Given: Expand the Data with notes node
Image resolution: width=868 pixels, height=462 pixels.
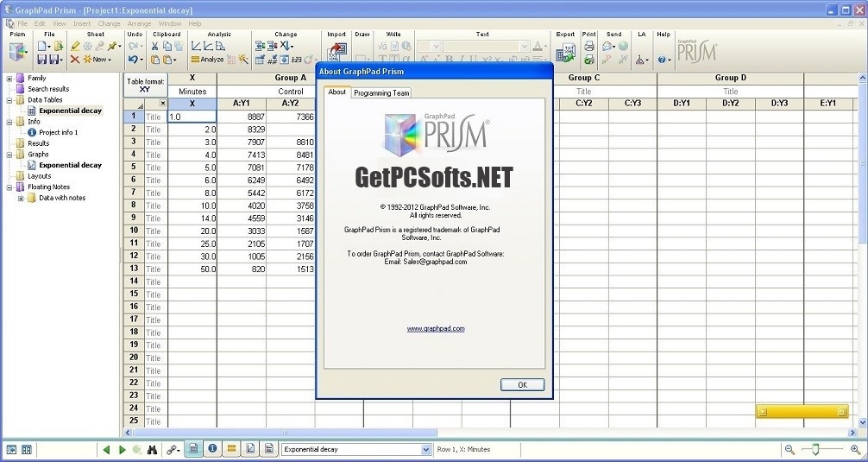Looking at the screenshot, I should 21,198.
